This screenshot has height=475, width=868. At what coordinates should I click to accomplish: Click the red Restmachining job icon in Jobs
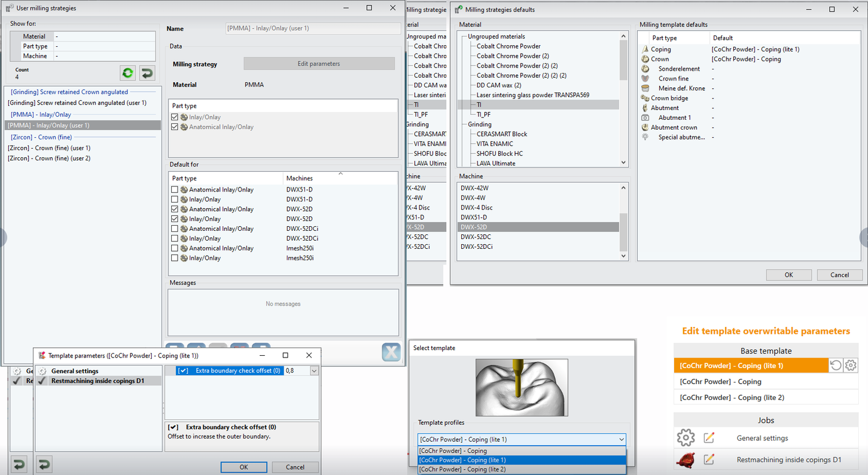pos(686,460)
